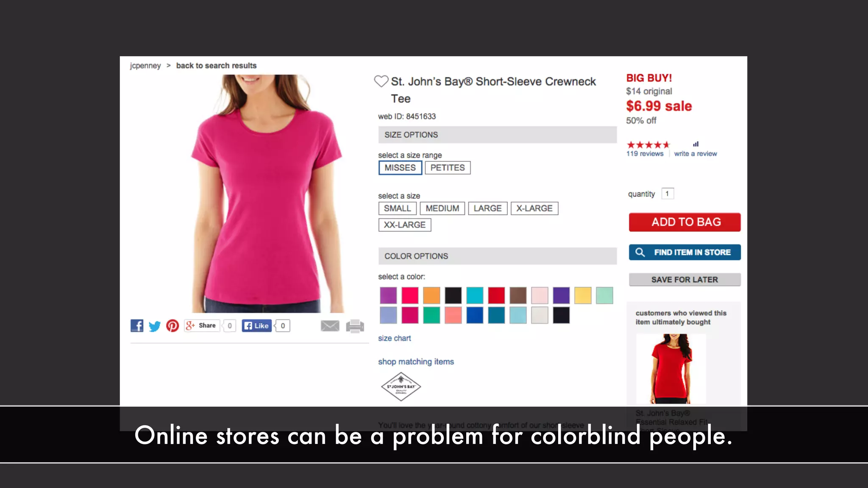Go back to search results

216,66
